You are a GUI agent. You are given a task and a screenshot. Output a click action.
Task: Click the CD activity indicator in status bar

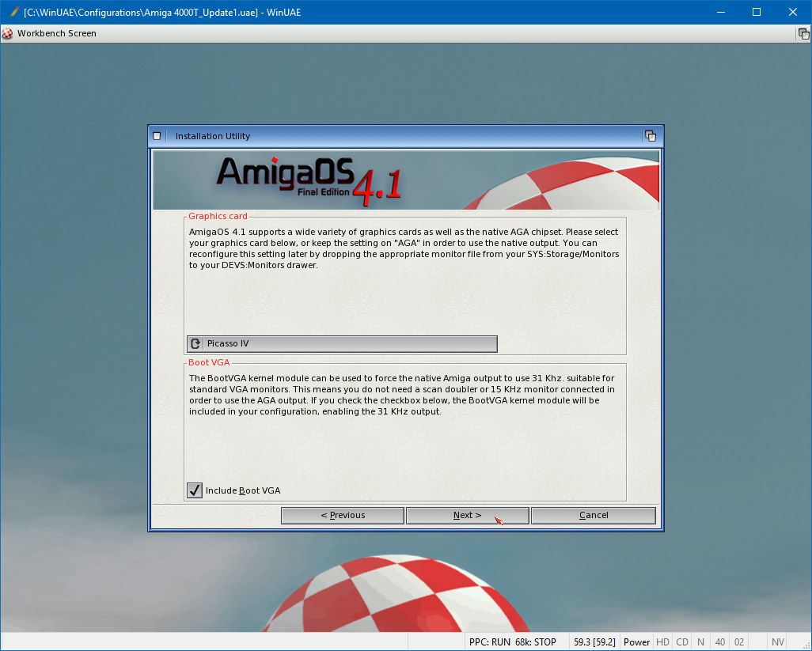coord(681,642)
